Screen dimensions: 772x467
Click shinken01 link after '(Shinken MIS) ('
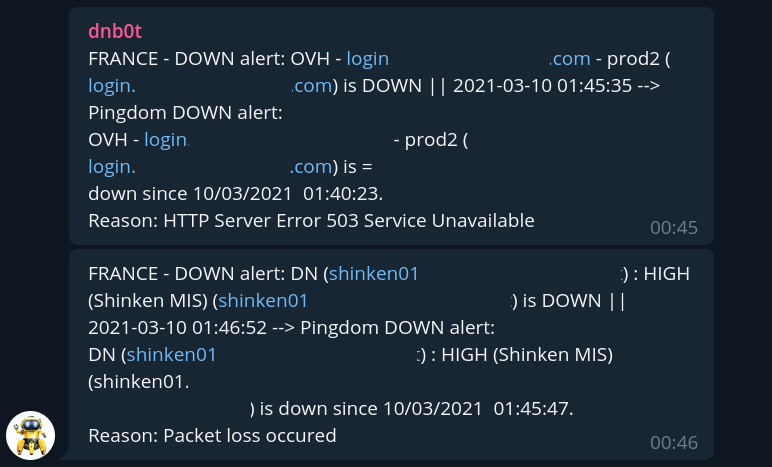(x=263, y=301)
